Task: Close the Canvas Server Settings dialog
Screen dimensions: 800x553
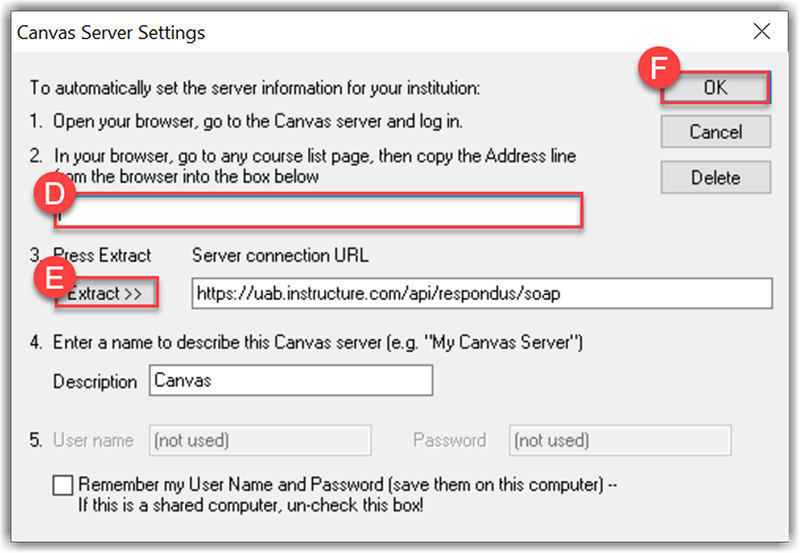Action: 762,32
